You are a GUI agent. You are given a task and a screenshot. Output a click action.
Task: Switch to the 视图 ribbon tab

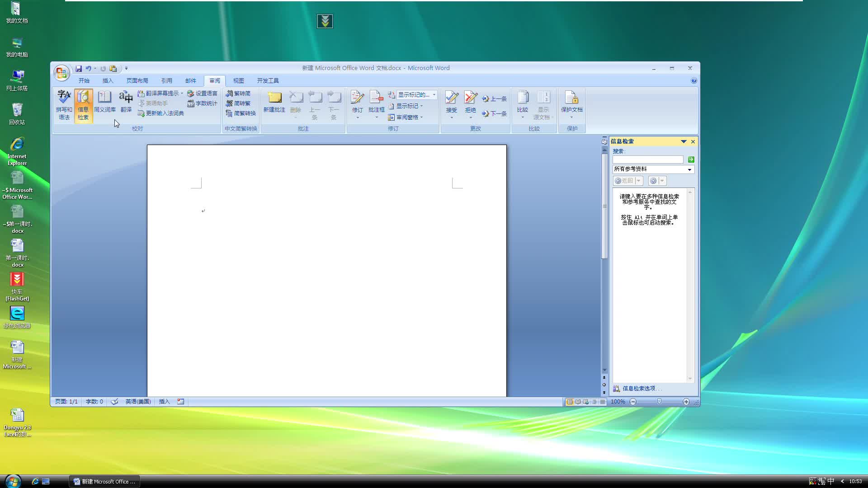(x=238, y=80)
